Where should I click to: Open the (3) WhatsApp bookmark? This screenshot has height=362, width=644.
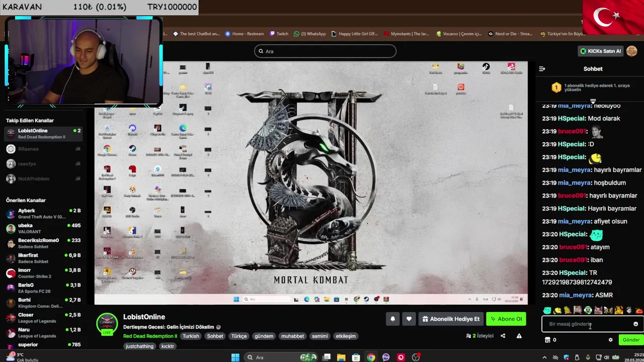(x=310, y=34)
